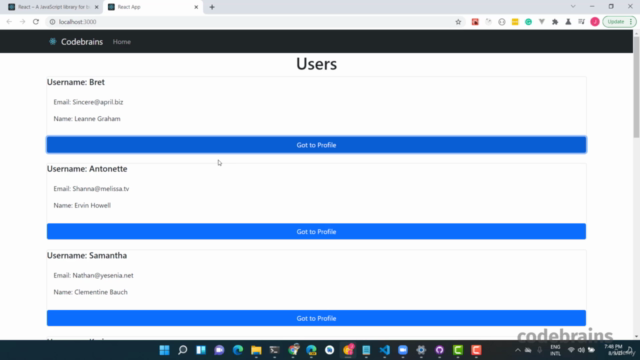Open the Settings gear on the taskbar
Image resolution: width=640 pixels, height=360 pixels.
pyautogui.click(x=421, y=350)
